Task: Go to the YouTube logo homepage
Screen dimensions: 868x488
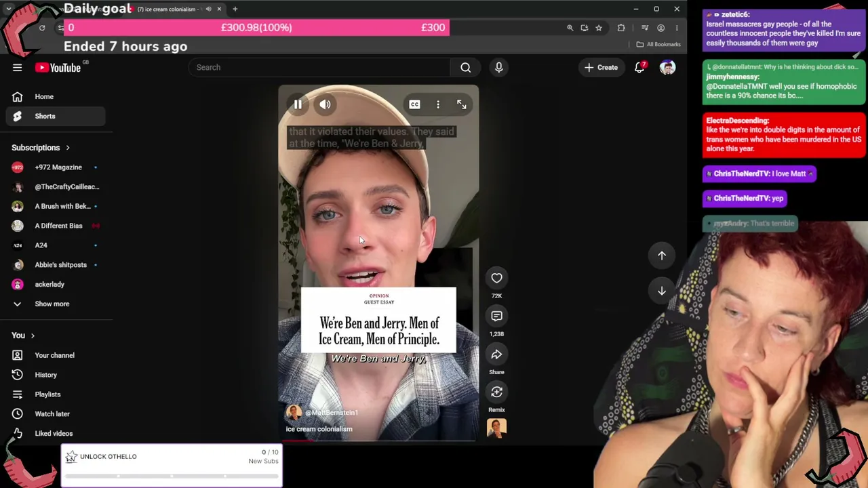Action: 58,67
